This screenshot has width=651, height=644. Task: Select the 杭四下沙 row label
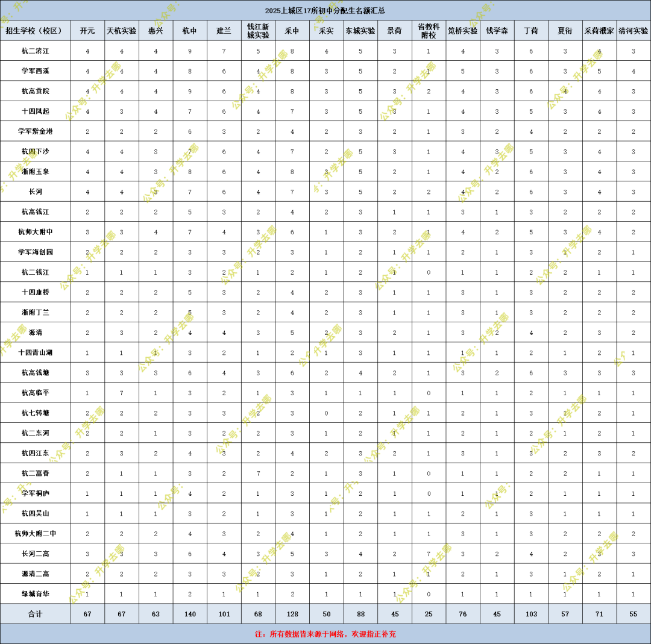36,151
